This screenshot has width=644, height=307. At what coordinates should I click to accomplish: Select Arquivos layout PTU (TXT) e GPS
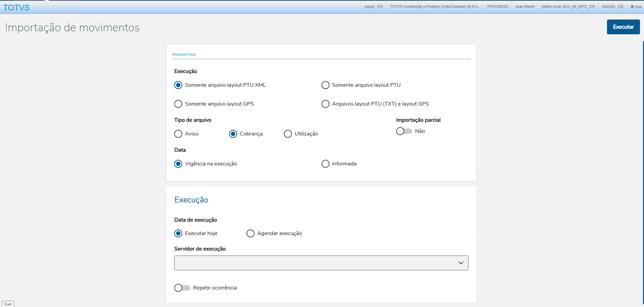325,104
